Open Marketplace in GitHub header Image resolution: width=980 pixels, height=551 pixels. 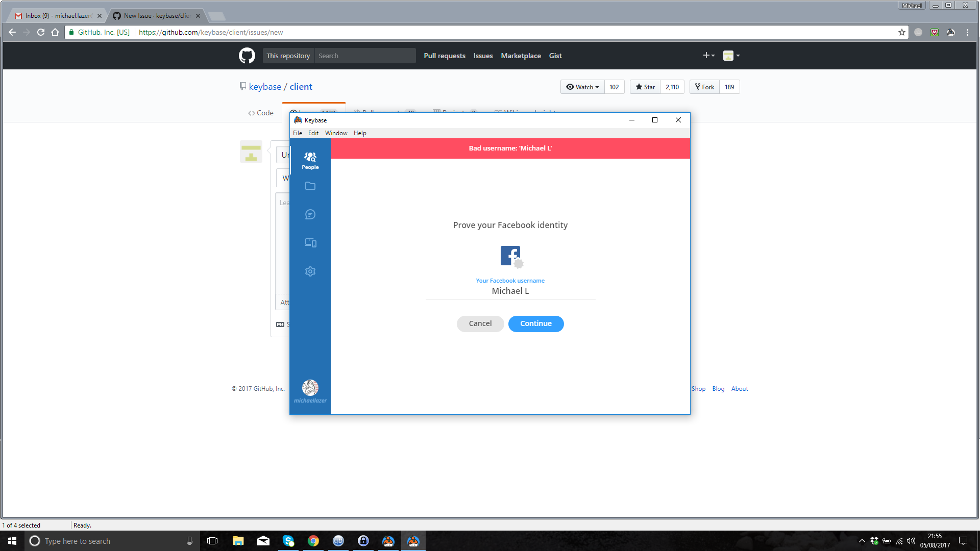click(521, 56)
